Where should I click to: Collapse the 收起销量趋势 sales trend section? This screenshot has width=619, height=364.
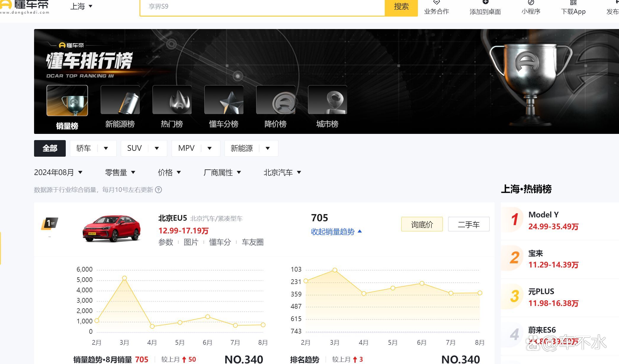pyautogui.click(x=336, y=232)
